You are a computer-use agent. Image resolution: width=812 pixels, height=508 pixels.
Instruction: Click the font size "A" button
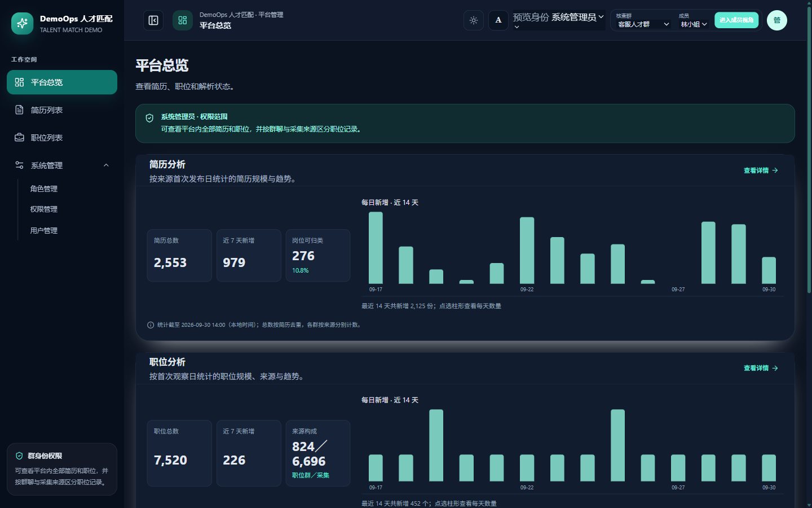pos(498,20)
